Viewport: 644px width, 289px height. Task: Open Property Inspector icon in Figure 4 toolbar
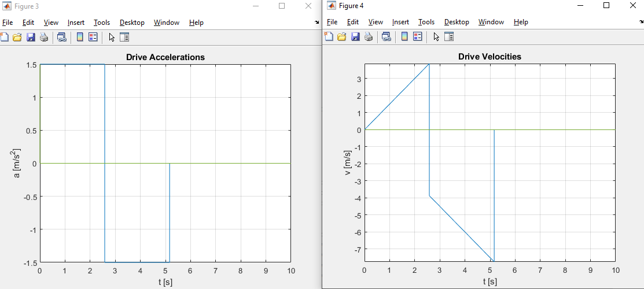tap(448, 37)
